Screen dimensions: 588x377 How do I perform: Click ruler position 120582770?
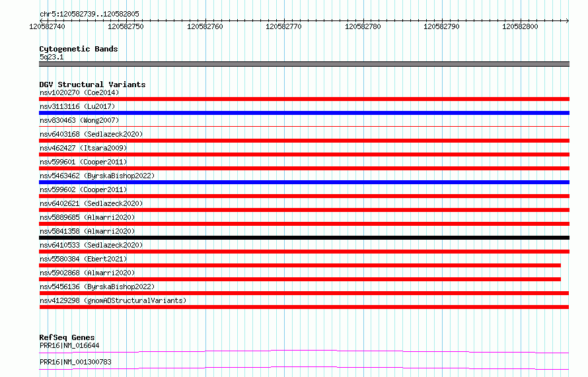pos(283,26)
